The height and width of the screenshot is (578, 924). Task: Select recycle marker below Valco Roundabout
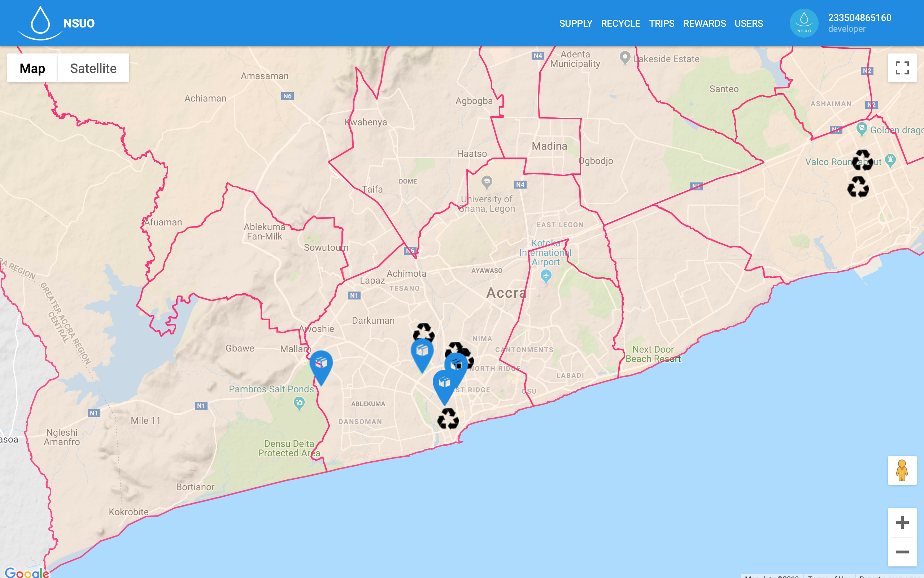(x=858, y=186)
